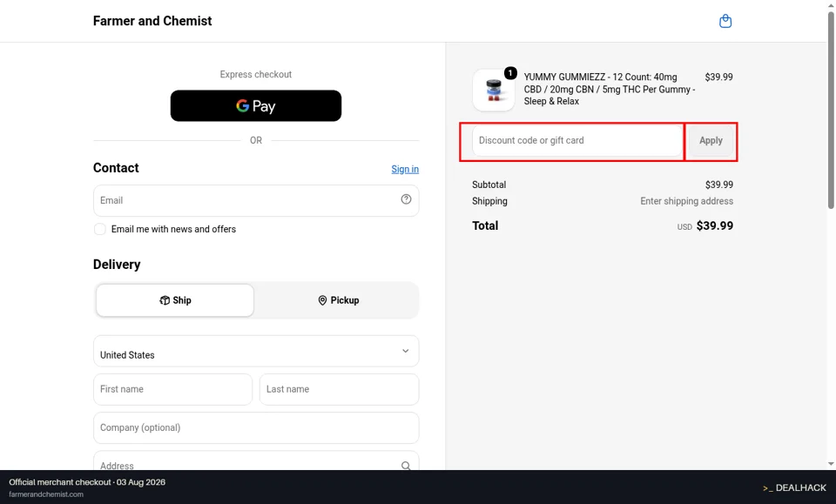Focus the Email input field
Screen dimensions: 836x504
pyautogui.click(x=256, y=200)
